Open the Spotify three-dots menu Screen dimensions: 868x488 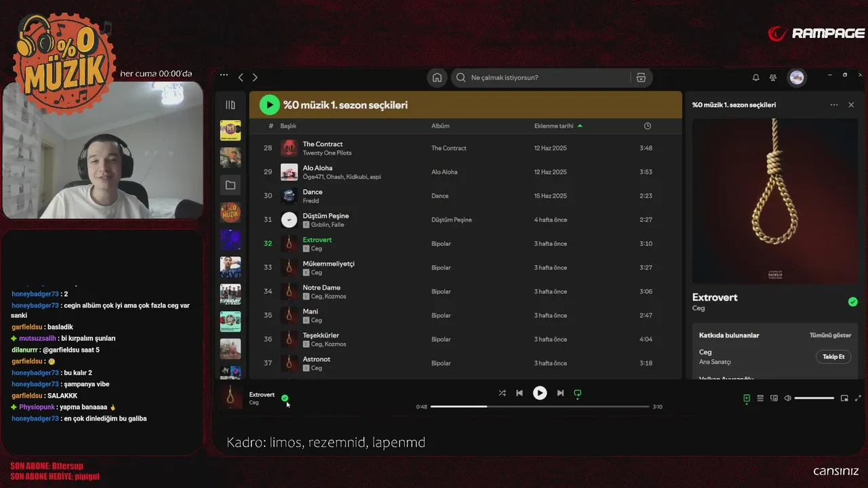tap(224, 76)
